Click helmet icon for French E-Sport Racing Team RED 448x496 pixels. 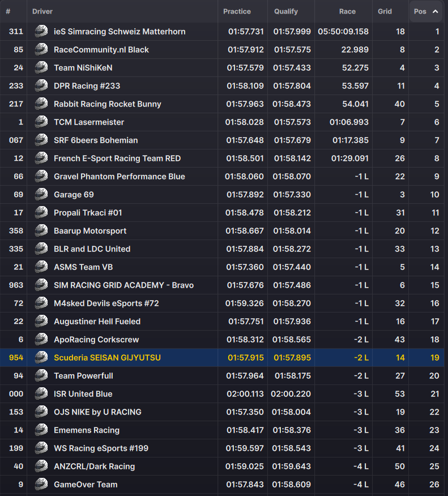pos(41,158)
